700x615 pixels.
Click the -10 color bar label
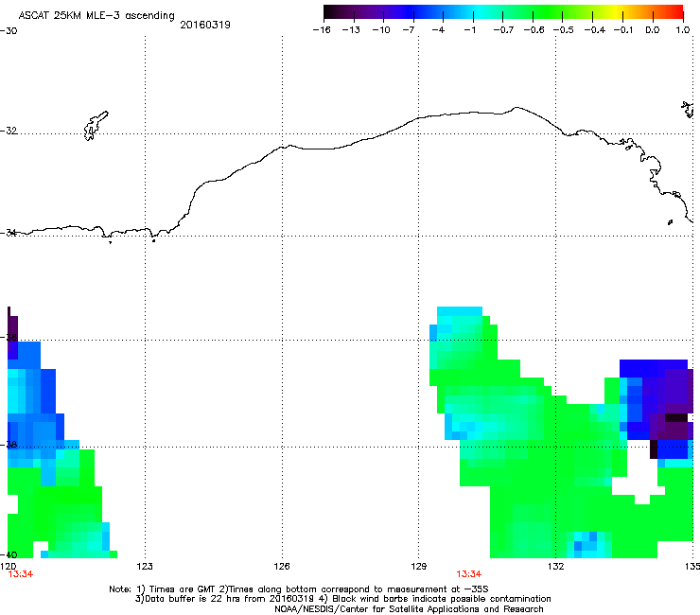click(x=381, y=30)
